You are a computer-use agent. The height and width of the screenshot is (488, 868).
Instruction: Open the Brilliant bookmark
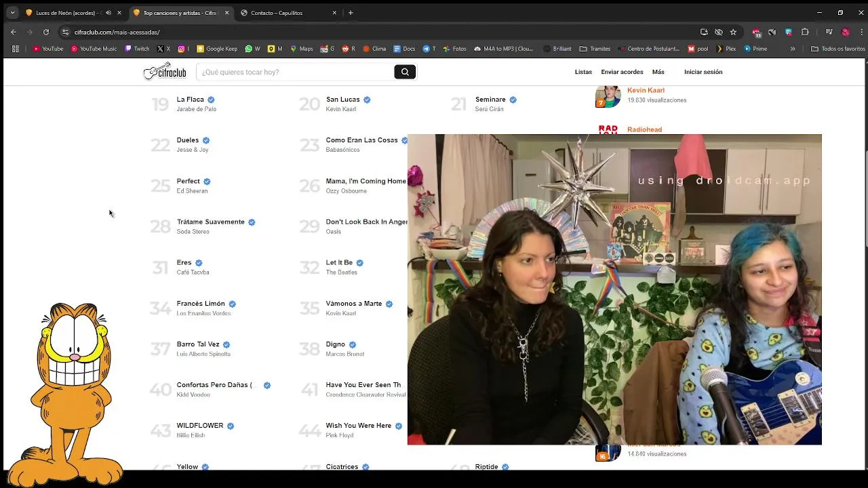(557, 49)
